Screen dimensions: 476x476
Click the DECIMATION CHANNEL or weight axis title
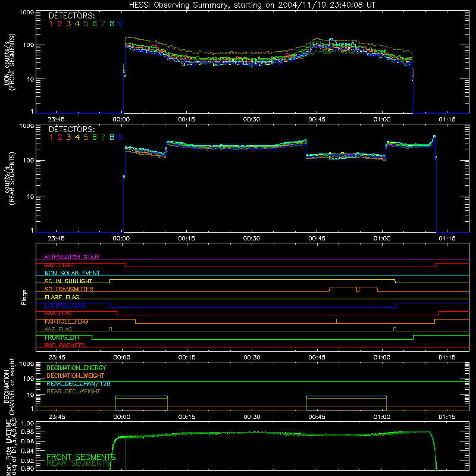click(x=9, y=386)
